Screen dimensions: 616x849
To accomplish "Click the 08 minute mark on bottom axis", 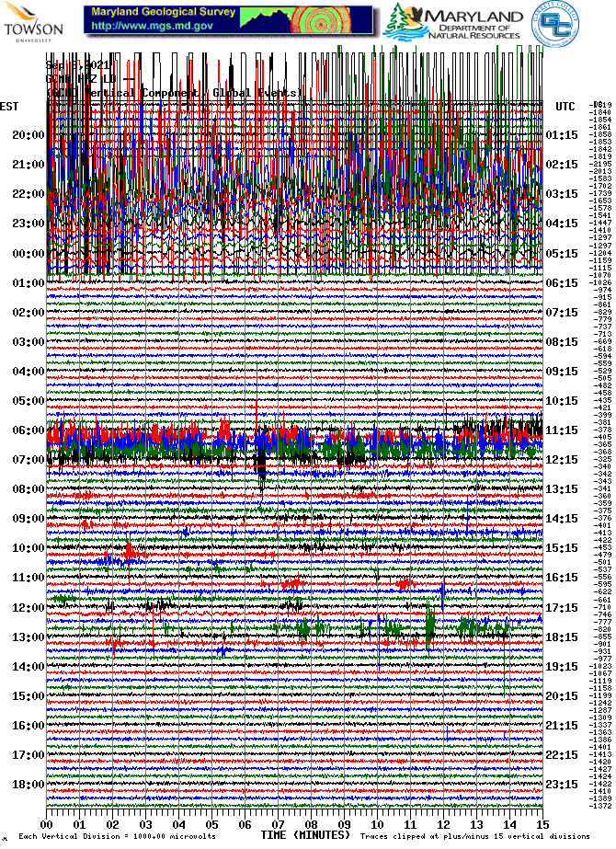I will (311, 826).
